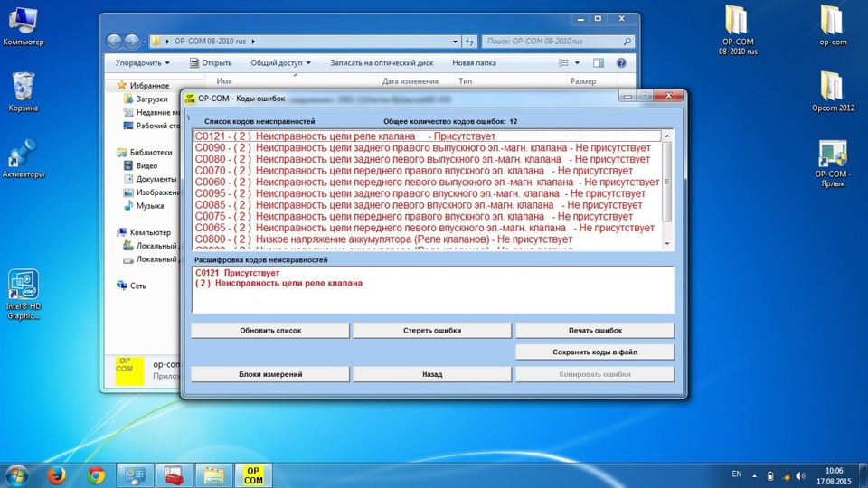Select error code C0090 row
The height and width of the screenshot is (488, 868).
click(x=427, y=147)
